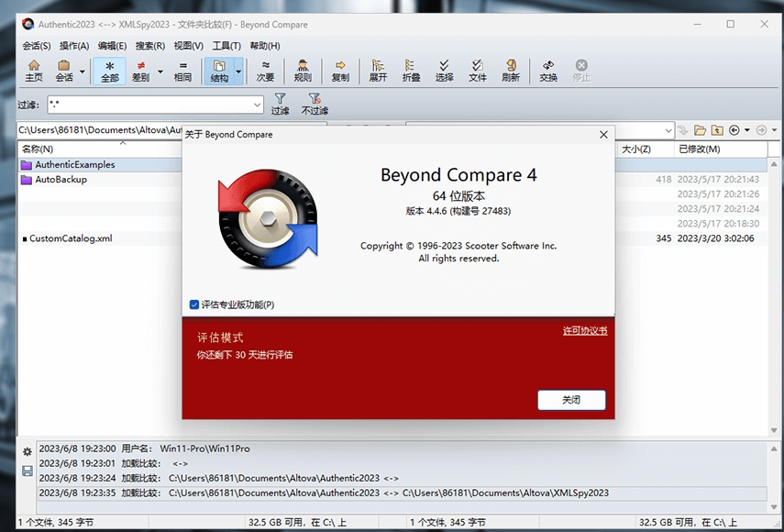Click the right pane parent folder icon

(x=717, y=130)
